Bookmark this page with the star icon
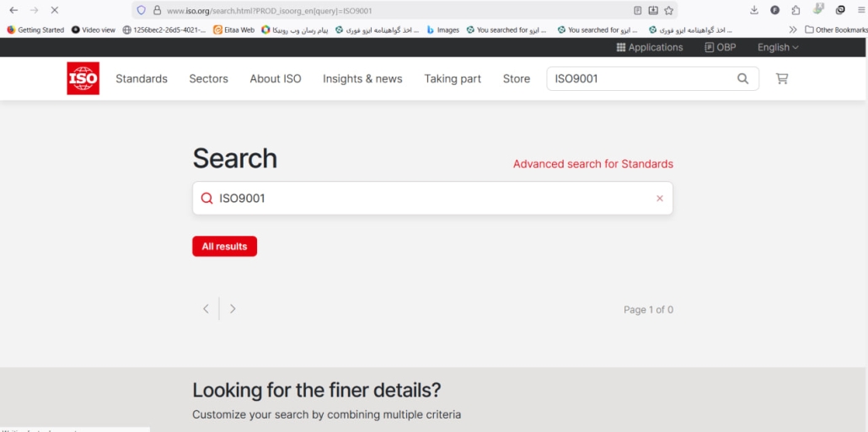 (669, 10)
